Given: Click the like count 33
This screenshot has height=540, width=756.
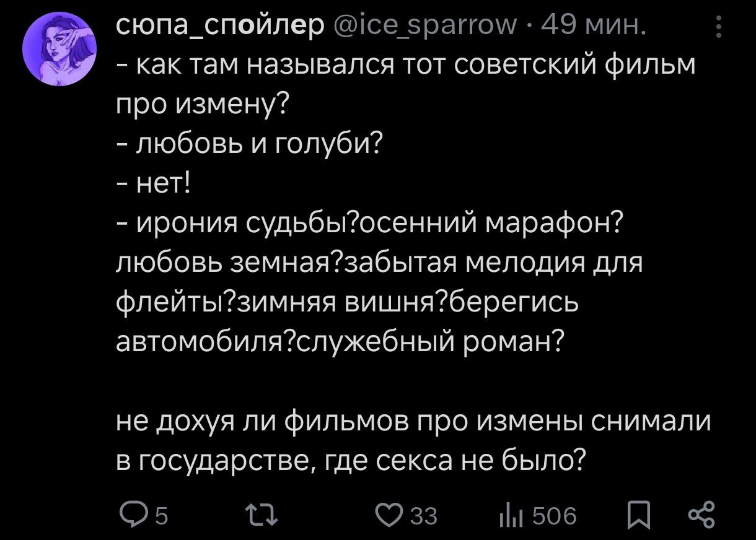Looking at the screenshot, I should click(424, 516).
